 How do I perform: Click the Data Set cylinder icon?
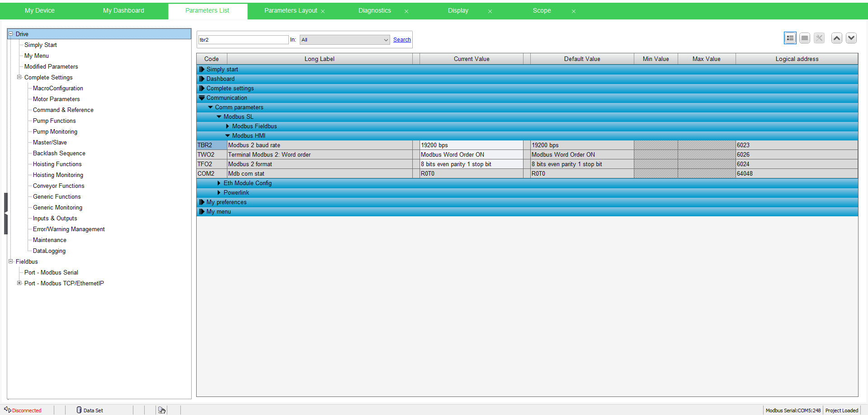coord(79,410)
